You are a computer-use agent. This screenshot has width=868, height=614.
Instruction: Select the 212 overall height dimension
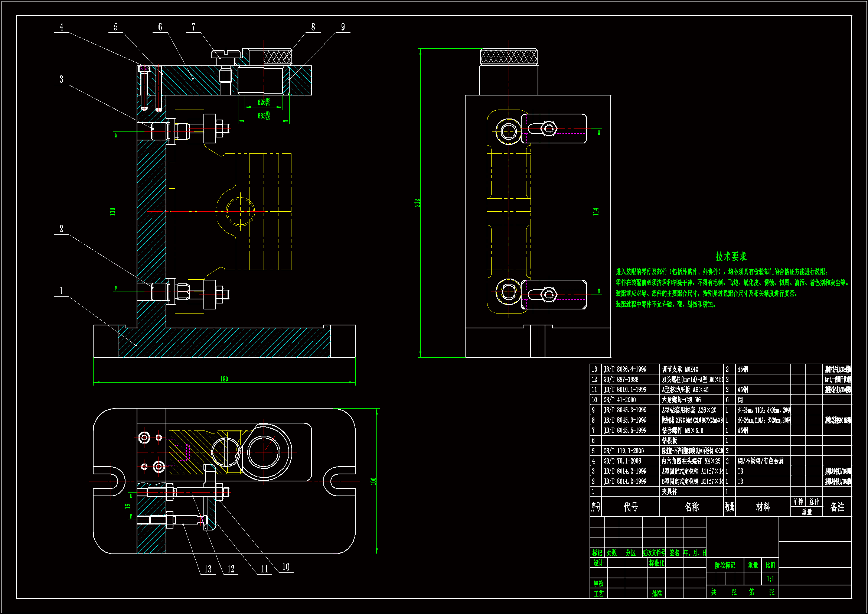pyautogui.click(x=417, y=203)
